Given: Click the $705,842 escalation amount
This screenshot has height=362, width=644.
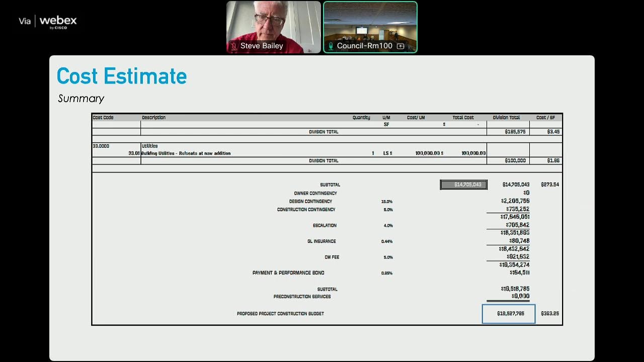Looking at the screenshot, I should coord(518,225).
